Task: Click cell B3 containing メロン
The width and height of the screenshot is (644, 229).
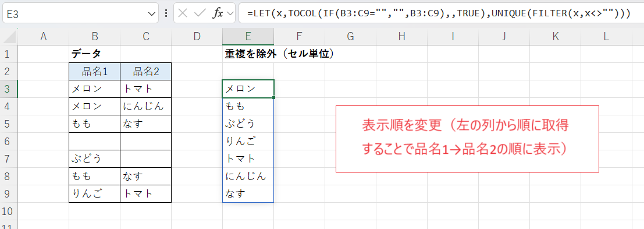Action: pos(94,89)
